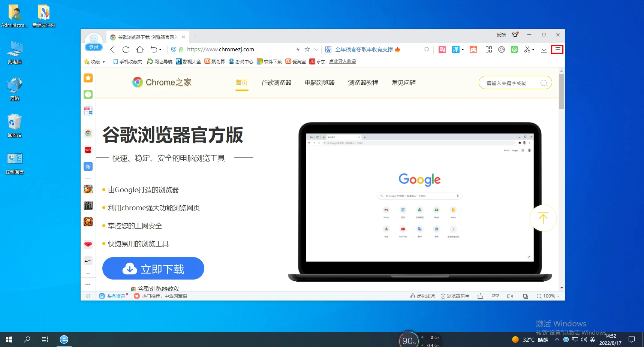644x347 pixels.
Task: Open the downloads manager arrow icon
Action: click(x=544, y=49)
